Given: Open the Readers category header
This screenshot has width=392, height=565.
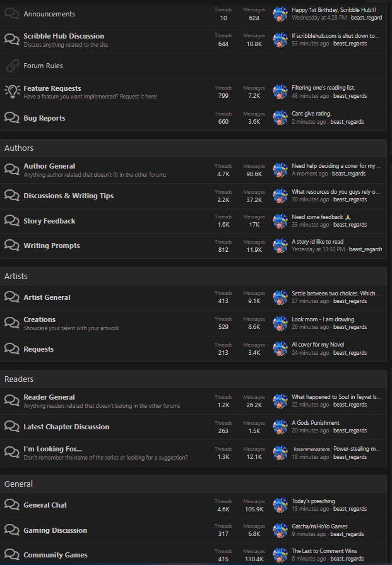Looking at the screenshot, I should click(19, 379).
